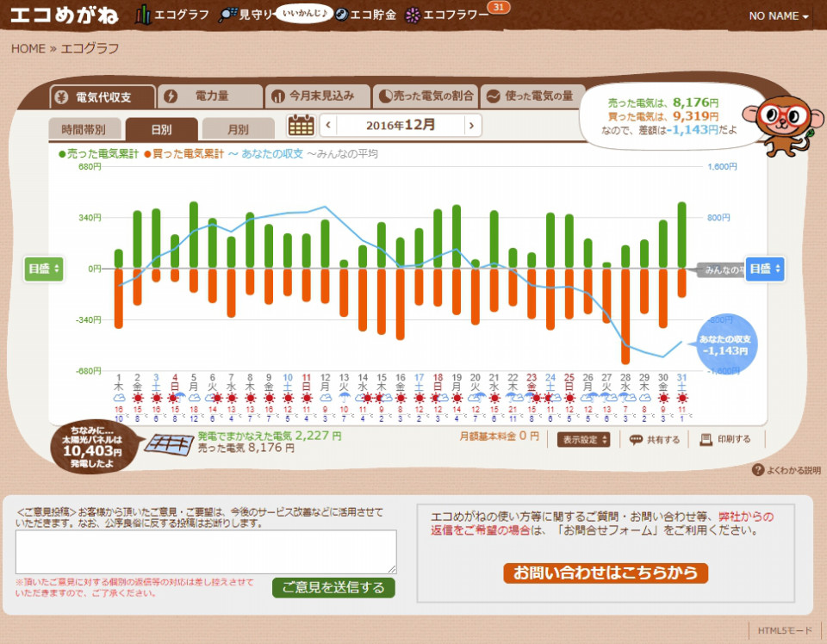Open 表示設定 dropdown
This screenshot has width=827, height=644.
(x=584, y=440)
